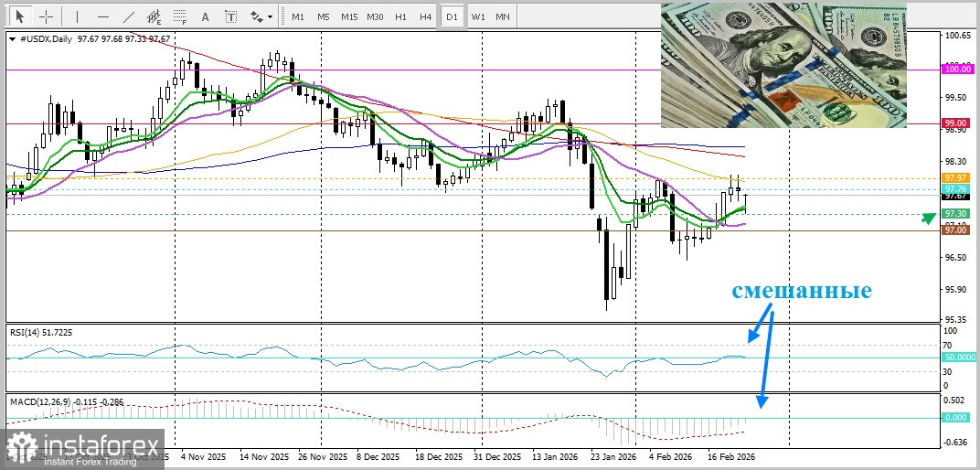
Task: Click the M30 timeframe button
Action: click(x=375, y=16)
